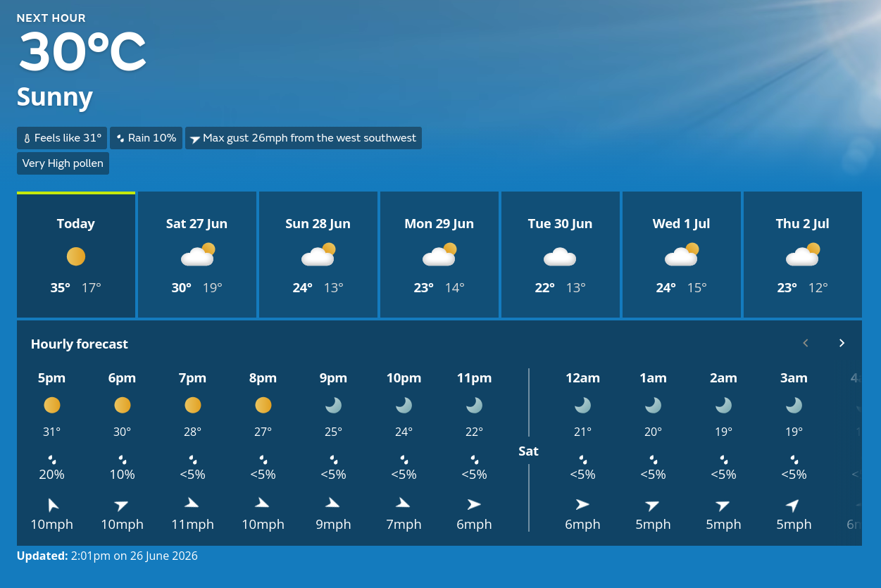Click the 30°C next hour temperature
The width and height of the screenshot is (881, 588).
(x=82, y=53)
